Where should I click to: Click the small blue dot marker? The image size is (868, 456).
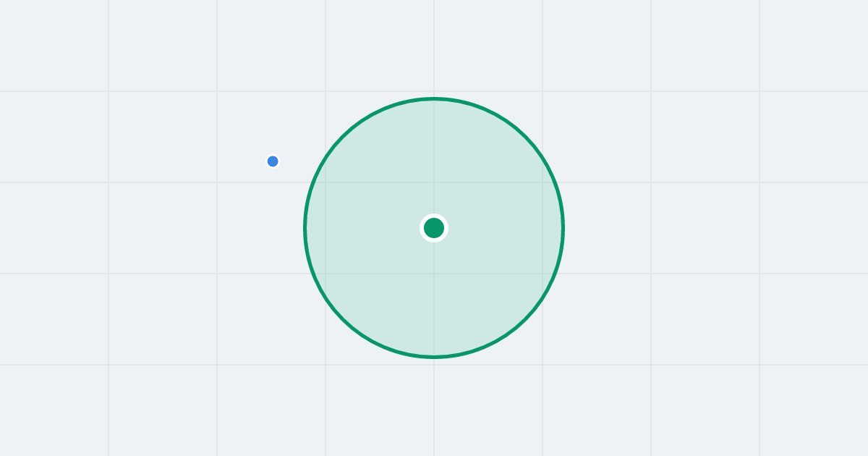click(273, 161)
